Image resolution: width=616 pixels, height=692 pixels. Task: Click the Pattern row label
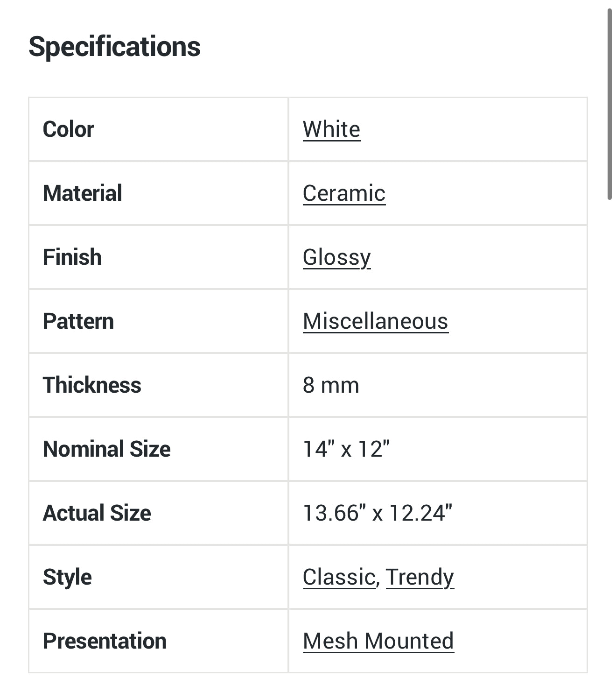[78, 321]
